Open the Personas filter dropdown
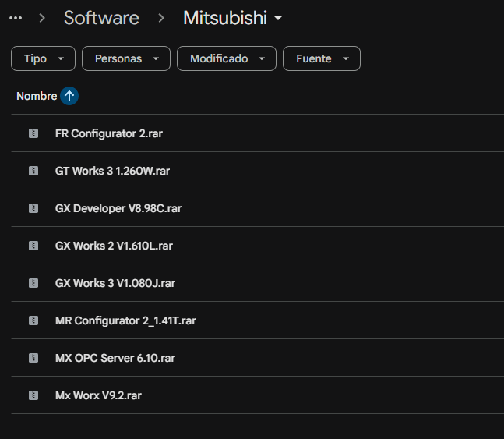 click(x=126, y=58)
